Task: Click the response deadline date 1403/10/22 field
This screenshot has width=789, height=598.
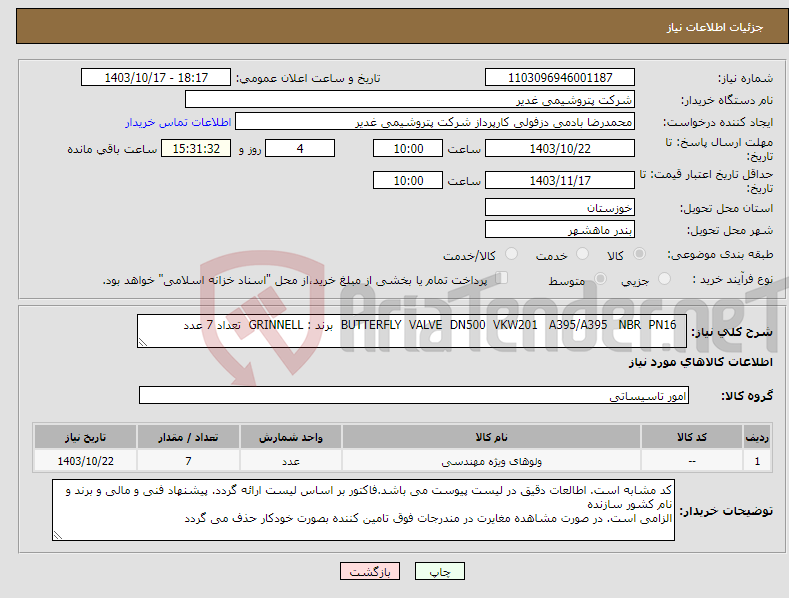Action: tap(560, 148)
